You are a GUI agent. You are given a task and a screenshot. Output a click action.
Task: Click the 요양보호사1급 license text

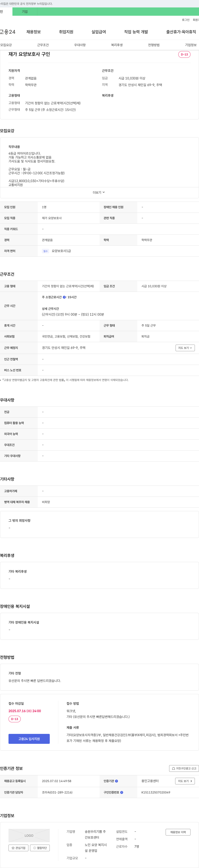[x=61, y=251]
